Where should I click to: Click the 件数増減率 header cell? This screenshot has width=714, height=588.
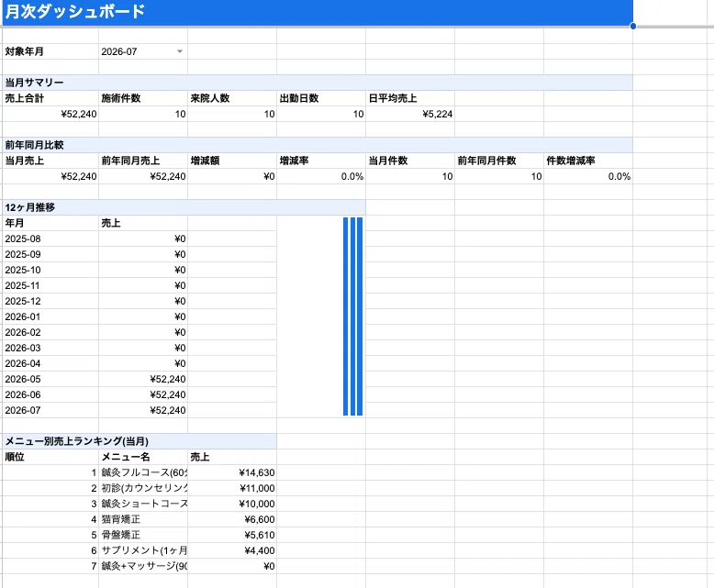[x=588, y=161]
